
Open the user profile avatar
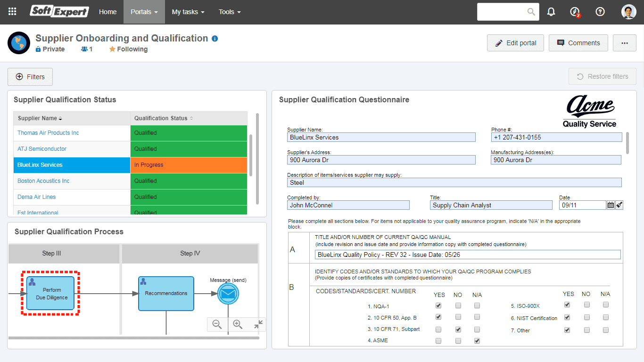pos(628,12)
